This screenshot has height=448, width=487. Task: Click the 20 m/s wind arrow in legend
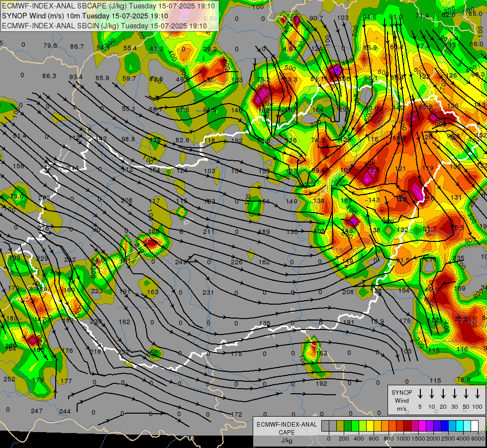tap(443, 394)
